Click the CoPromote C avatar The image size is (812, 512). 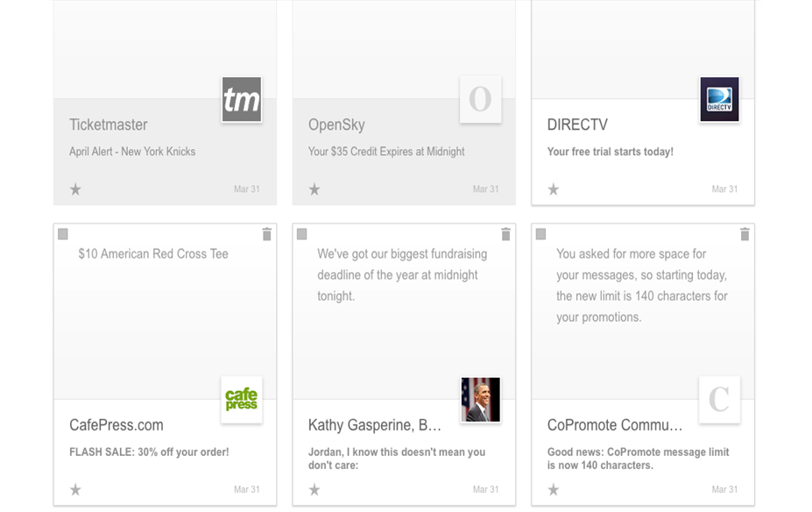pyautogui.click(x=720, y=400)
